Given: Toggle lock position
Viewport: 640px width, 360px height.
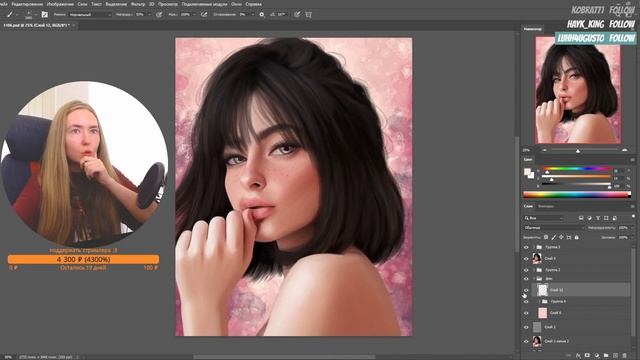Looking at the screenshot, I should pos(561,237).
